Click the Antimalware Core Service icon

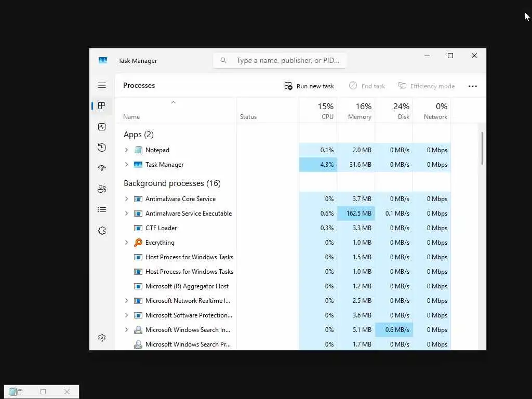pyautogui.click(x=138, y=199)
